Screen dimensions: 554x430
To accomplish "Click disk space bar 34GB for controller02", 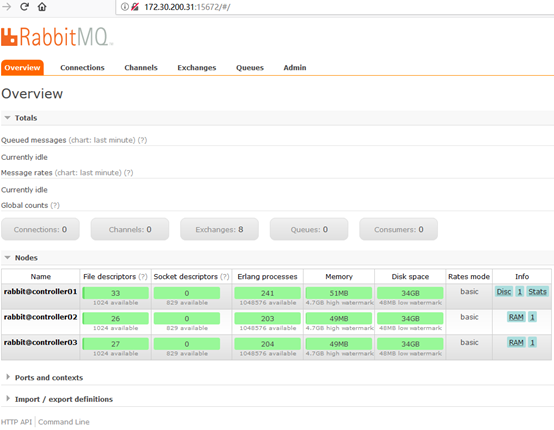I will pyautogui.click(x=410, y=318).
